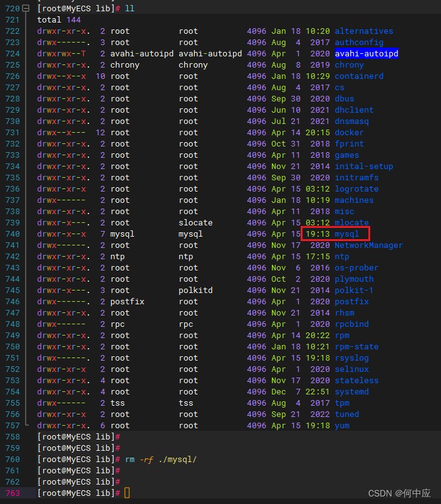Click the 'os-prober' directory name
The height and width of the screenshot is (504, 441).
point(356,268)
